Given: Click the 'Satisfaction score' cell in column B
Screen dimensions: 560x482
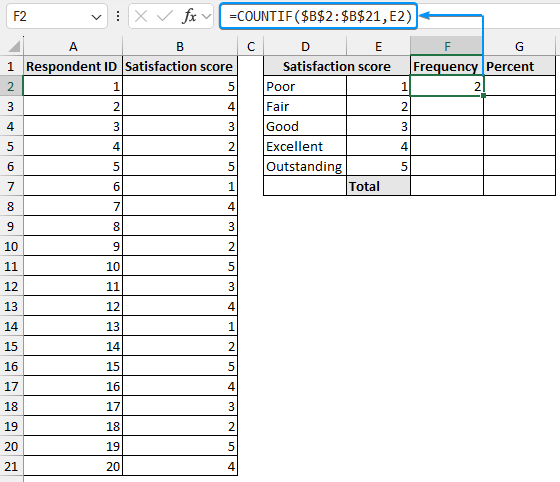Looking at the screenshot, I should pyautogui.click(x=180, y=66).
